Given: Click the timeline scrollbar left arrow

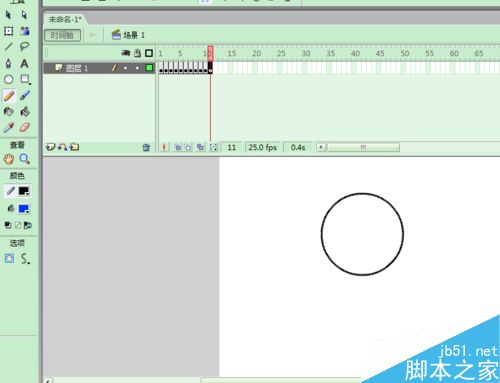Looking at the screenshot, I should point(321,147).
